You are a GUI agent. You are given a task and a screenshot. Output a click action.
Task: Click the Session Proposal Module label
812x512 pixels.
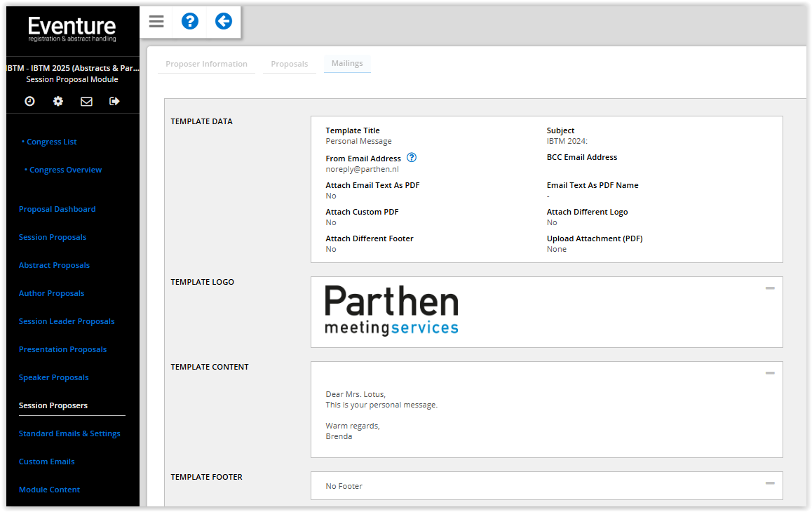pyautogui.click(x=72, y=79)
